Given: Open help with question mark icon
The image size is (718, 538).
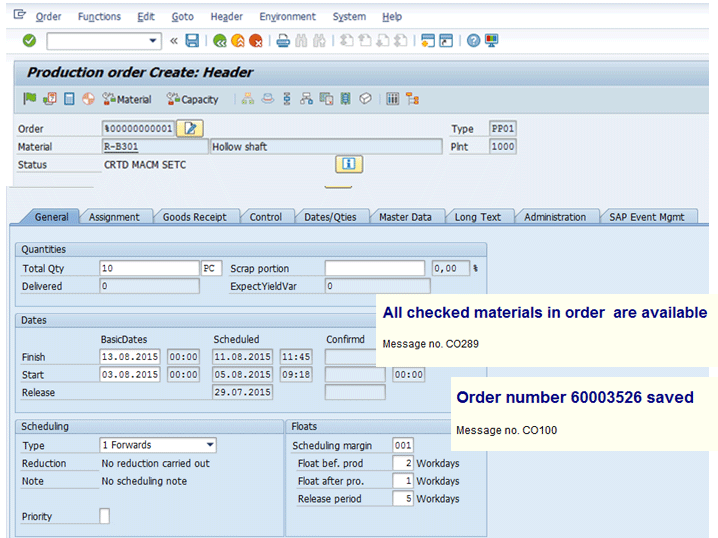Looking at the screenshot, I should click(x=473, y=41).
